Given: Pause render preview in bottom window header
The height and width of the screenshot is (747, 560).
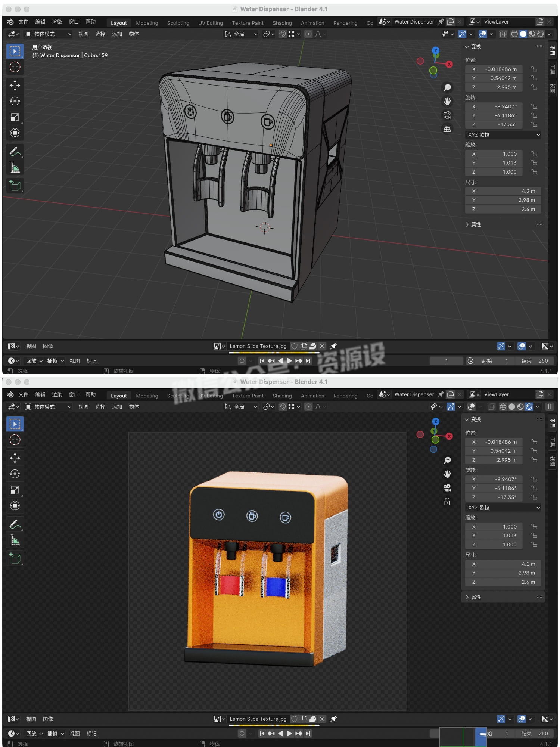Looking at the screenshot, I should [549, 407].
